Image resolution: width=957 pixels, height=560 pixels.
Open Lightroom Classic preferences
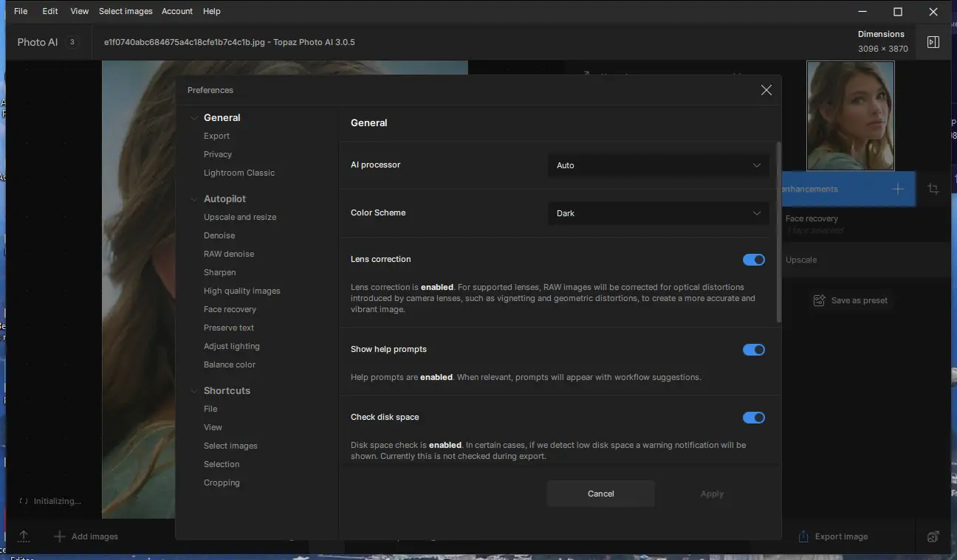tap(239, 173)
